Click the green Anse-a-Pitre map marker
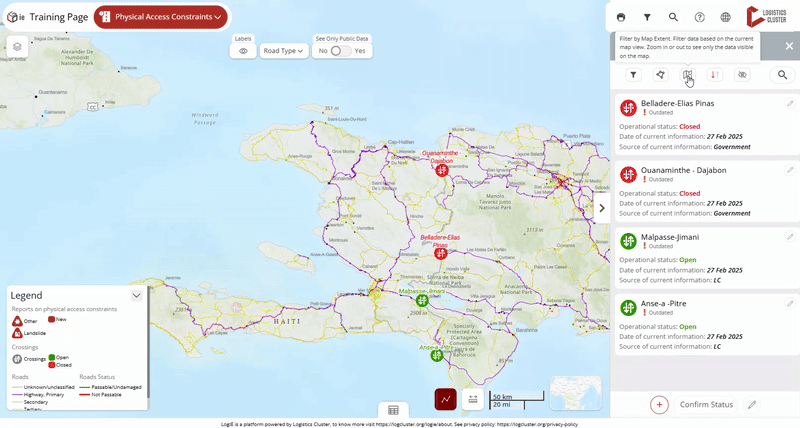The width and height of the screenshot is (800, 428). click(437, 355)
